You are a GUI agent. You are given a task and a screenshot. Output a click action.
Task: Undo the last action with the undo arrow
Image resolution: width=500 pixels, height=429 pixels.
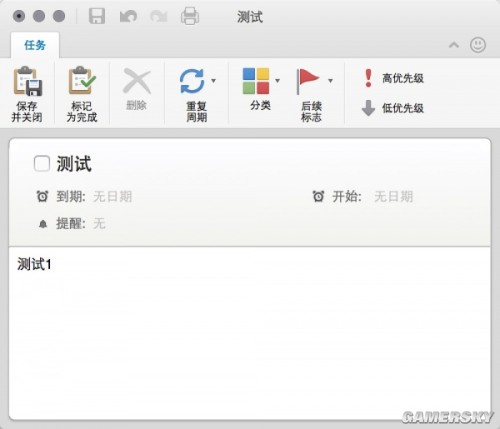click(x=128, y=16)
